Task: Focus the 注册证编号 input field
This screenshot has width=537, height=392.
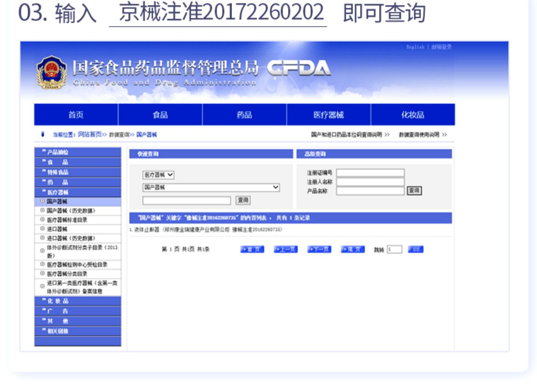Action: (370, 173)
